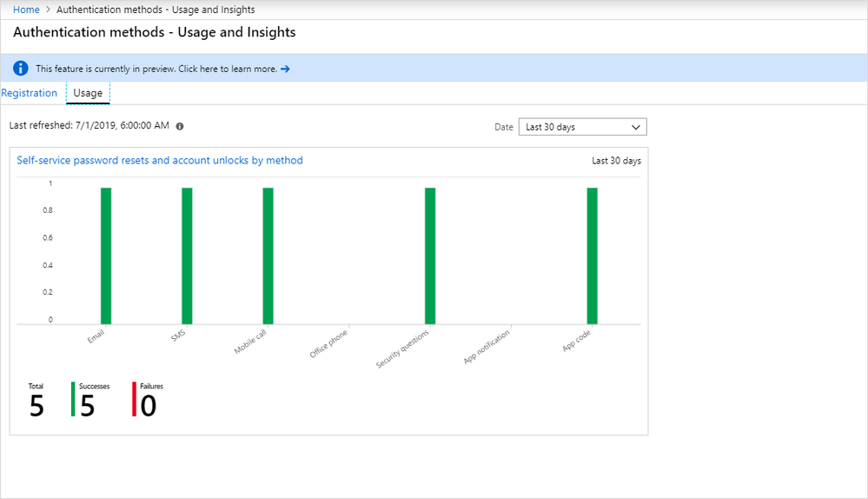868x499 pixels.
Task: Click the green Successes color indicator
Action: [x=73, y=399]
